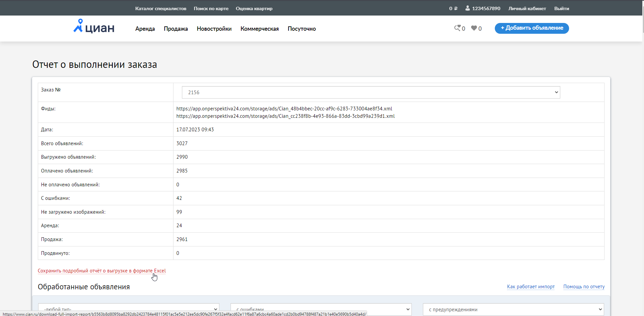Expand the order number 2156 dropdown
This screenshot has width=644, height=316.
point(371,93)
